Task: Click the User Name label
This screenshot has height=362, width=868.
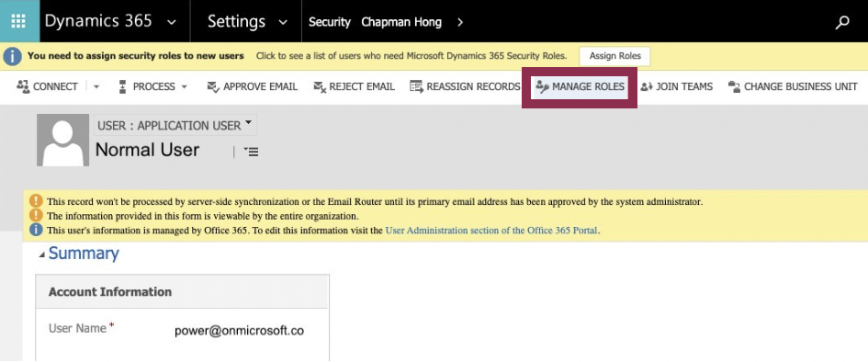Action: pos(77,328)
